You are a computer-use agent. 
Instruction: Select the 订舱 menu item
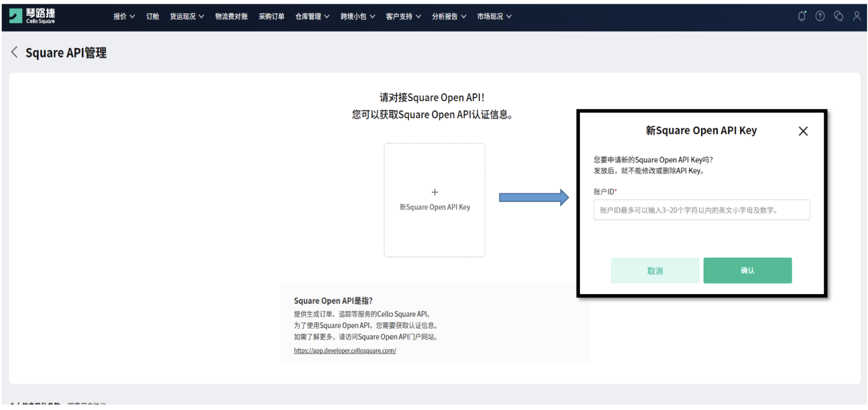(x=152, y=16)
